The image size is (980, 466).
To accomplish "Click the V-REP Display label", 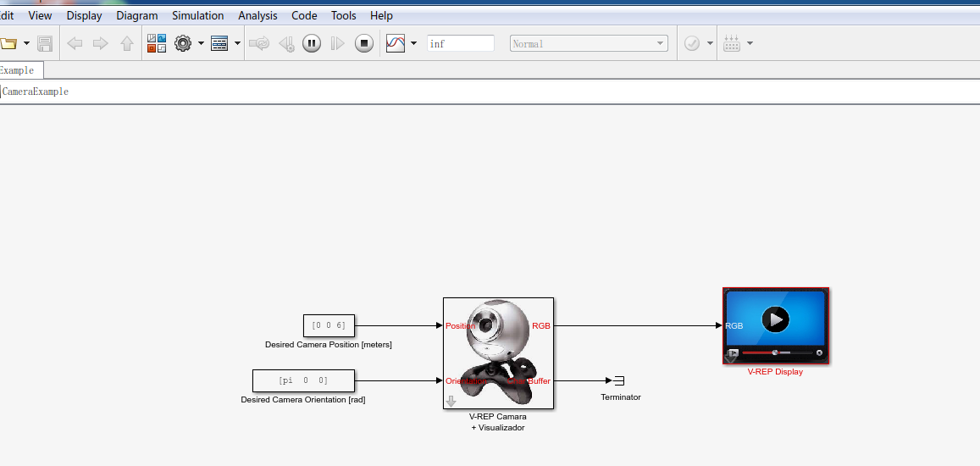I will pyautogui.click(x=775, y=372).
